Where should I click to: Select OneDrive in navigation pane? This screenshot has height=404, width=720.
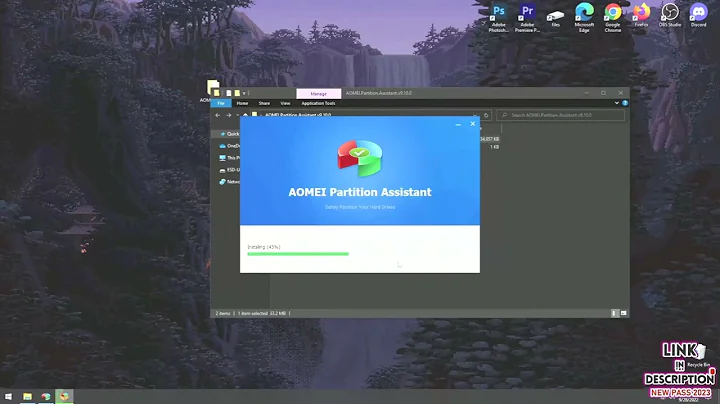230,146
